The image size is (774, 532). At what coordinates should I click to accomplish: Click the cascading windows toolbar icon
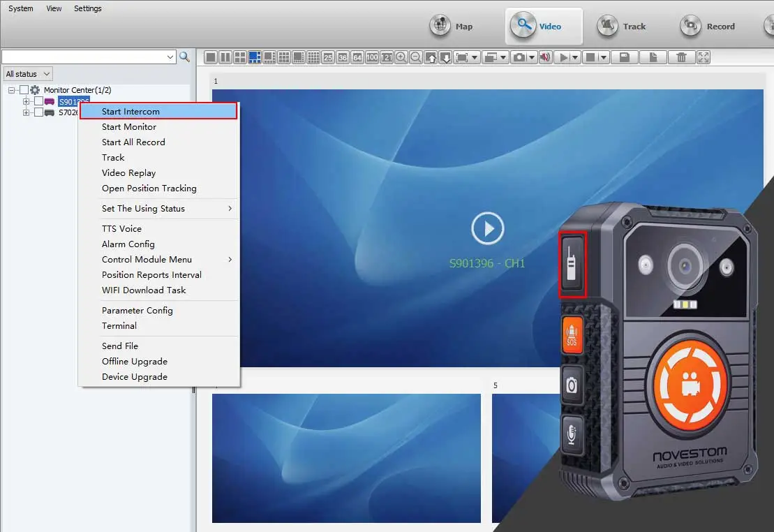tap(490, 57)
